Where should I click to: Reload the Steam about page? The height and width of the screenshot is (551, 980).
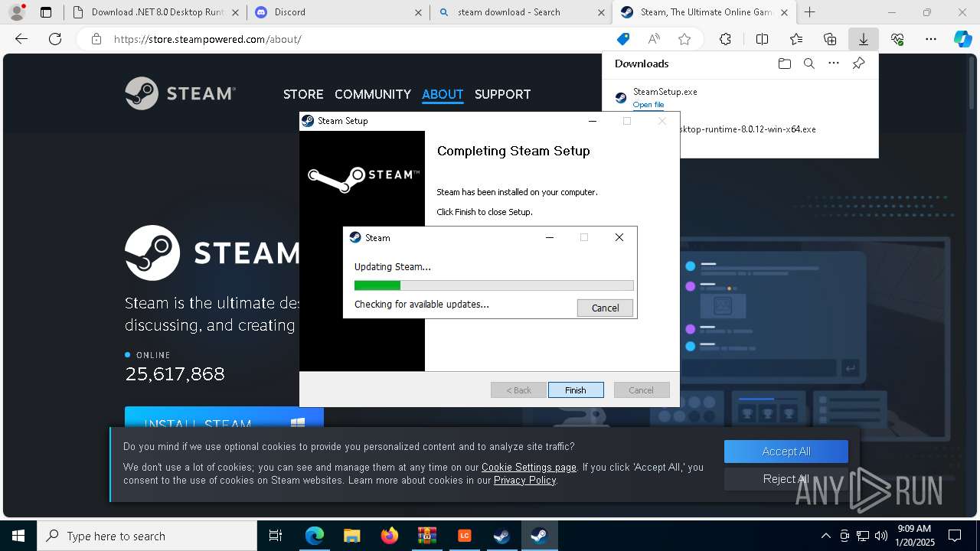click(55, 39)
